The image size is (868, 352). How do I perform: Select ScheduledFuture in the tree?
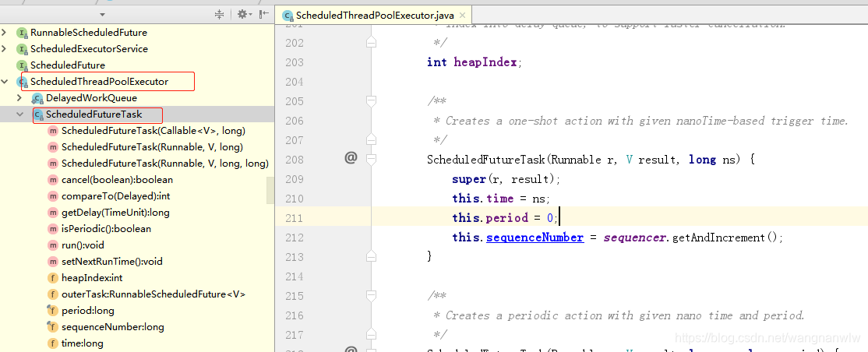point(68,65)
